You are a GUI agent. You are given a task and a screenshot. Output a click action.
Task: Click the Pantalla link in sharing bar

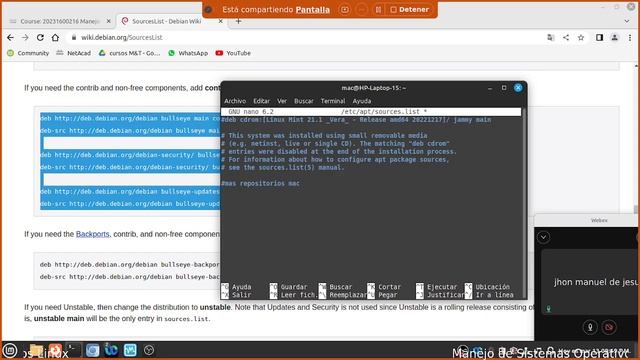[313, 9]
